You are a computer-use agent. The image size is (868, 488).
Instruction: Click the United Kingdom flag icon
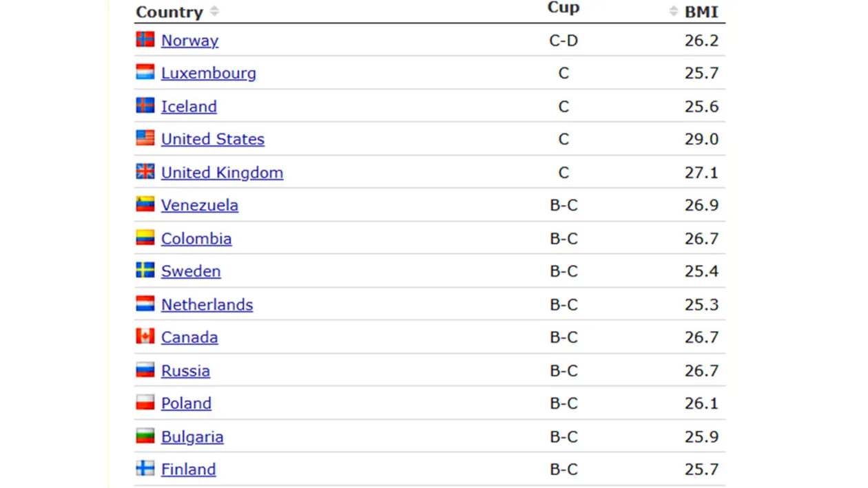(145, 171)
